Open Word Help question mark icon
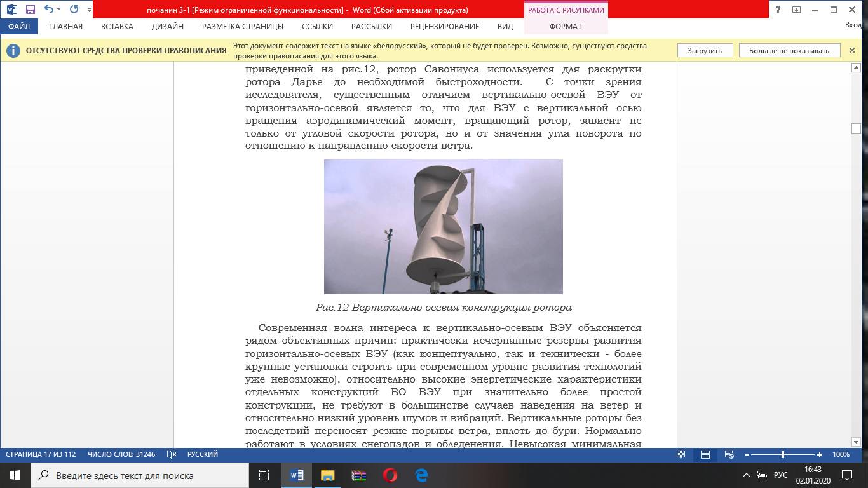This screenshot has width=868, height=488. (778, 10)
